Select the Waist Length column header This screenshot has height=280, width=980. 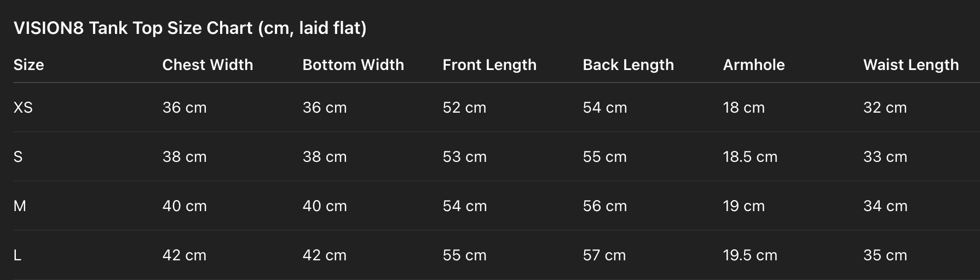pyautogui.click(x=911, y=65)
